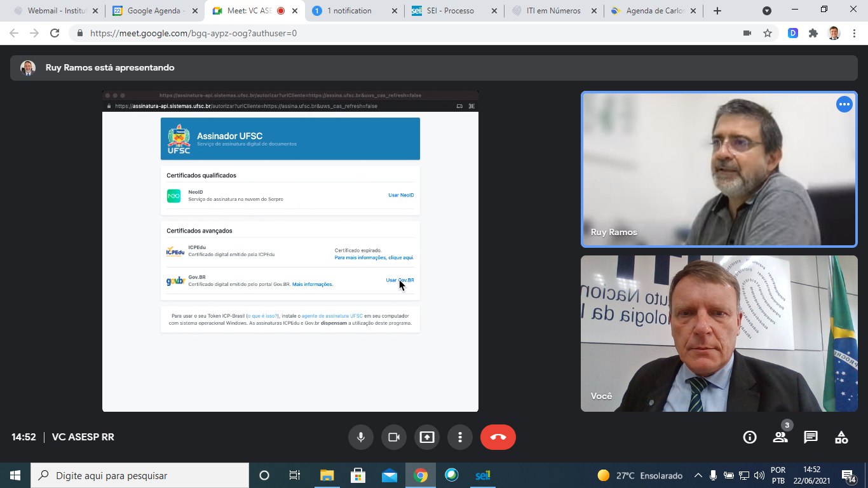
Task: Open a new browser tab
Action: (717, 11)
